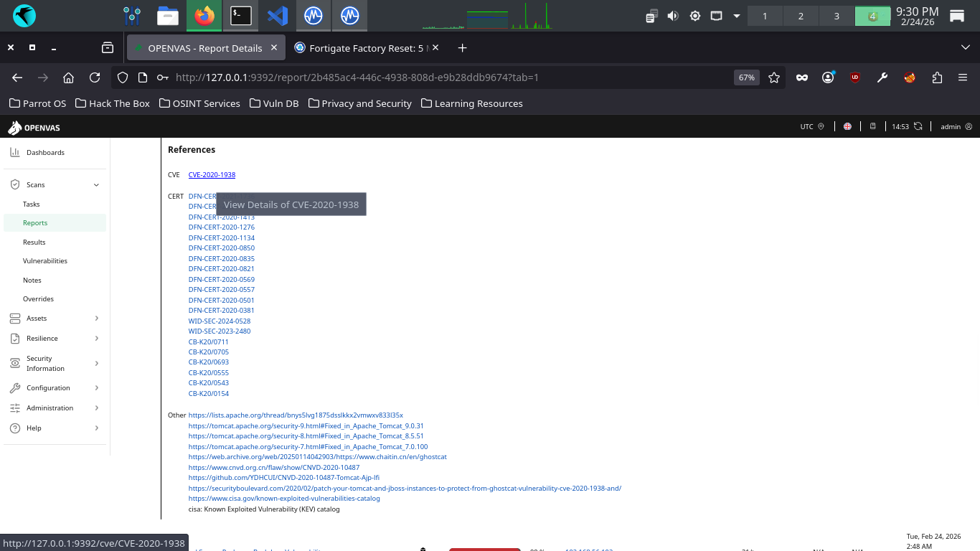
Task: Expand the Assets sidebar section
Action: pyautogui.click(x=96, y=319)
